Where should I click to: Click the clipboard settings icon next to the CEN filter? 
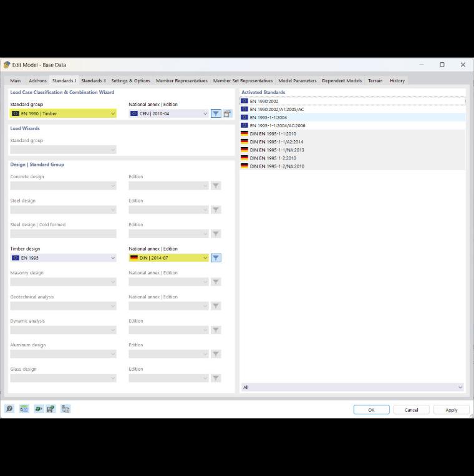click(x=227, y=113)
